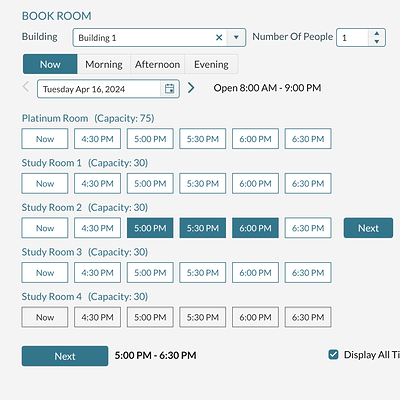Viewport: 400px width, 400px height.
Task: Select 4:30 PM slot for Study Room 4
Action: (97, 317)
